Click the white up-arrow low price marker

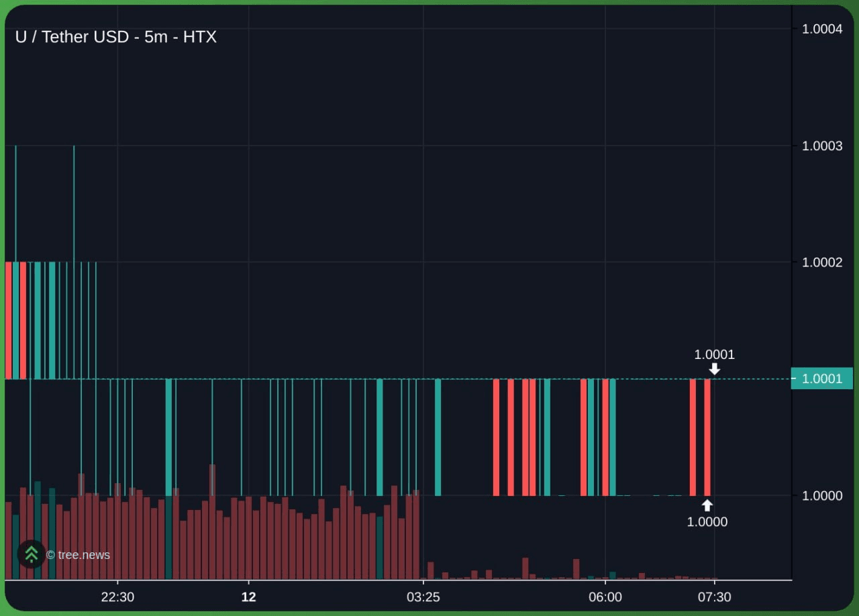point(707,506)
